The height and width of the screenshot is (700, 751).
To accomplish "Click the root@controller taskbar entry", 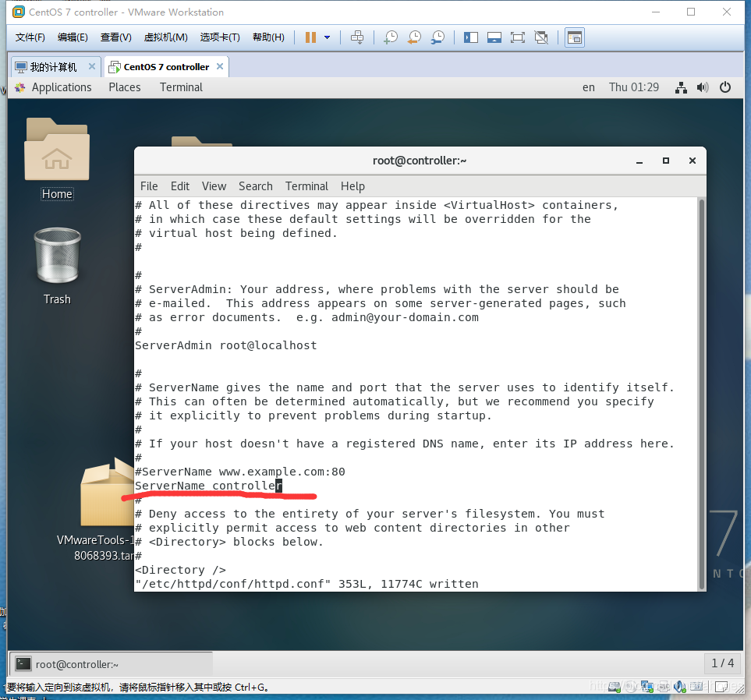I will [109, 664].
